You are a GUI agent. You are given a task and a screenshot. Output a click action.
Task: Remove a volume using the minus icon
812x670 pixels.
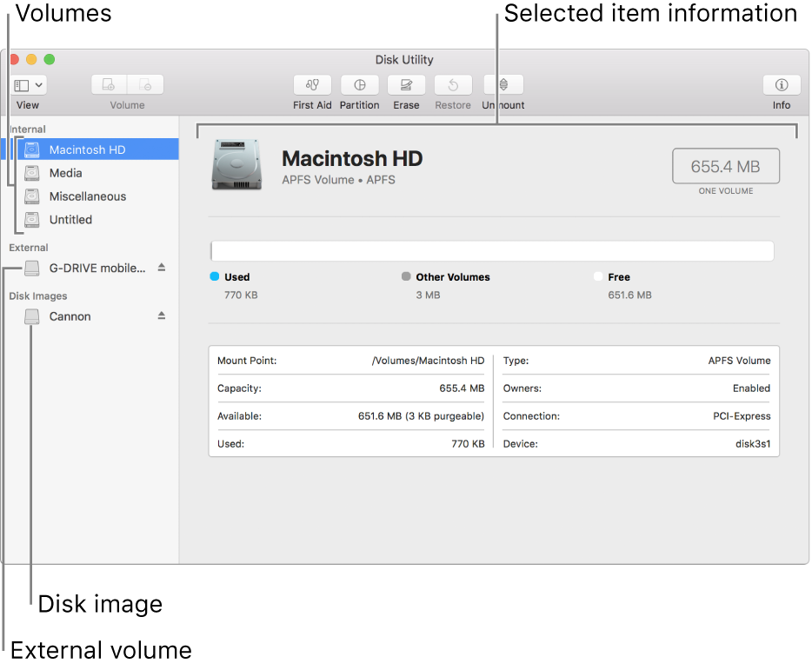pos(145,83)
